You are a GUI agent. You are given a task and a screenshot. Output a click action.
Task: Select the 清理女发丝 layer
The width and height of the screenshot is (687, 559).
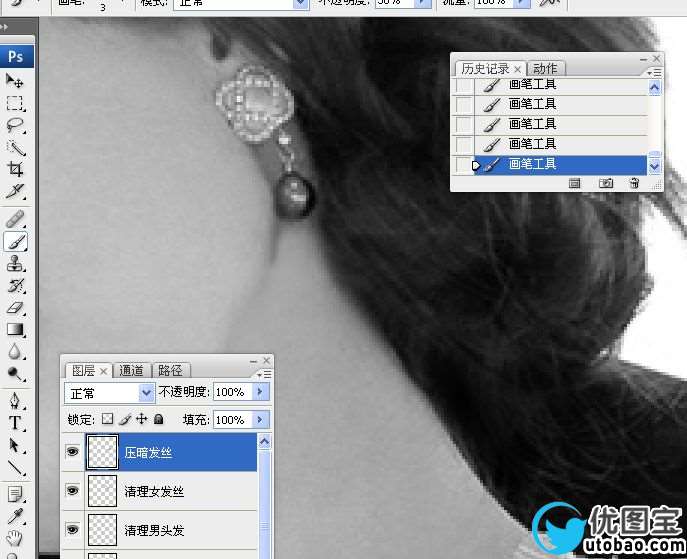pyautogui.click(x=171, y=491)
